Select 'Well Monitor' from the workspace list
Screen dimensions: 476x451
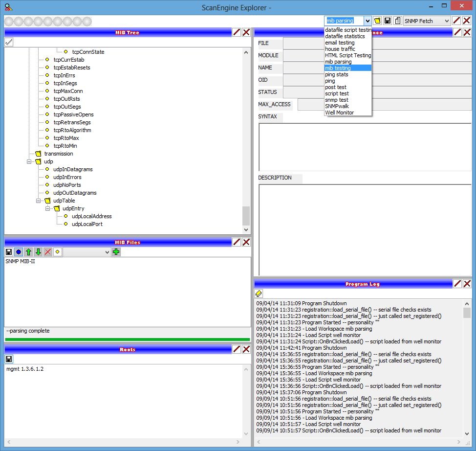(x=339, y=113)
